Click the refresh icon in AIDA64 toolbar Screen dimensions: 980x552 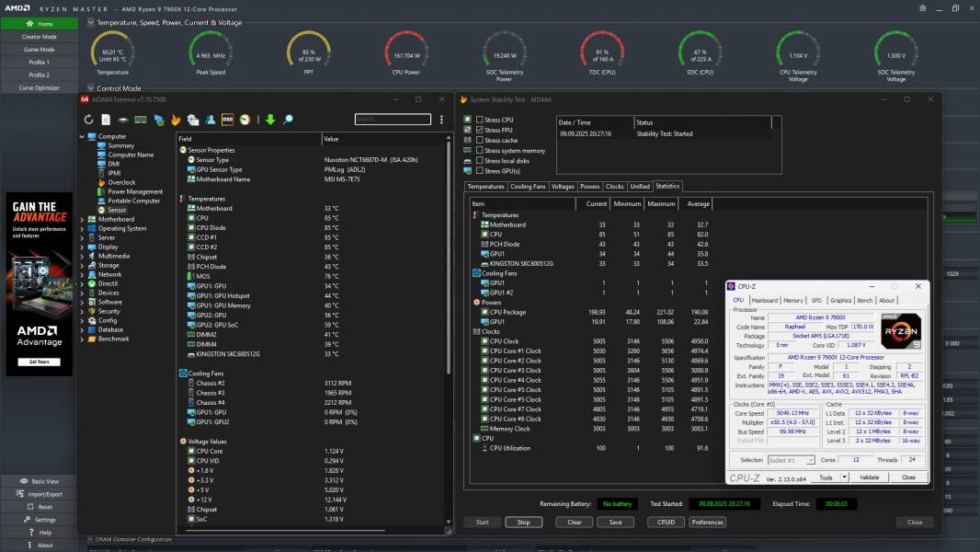[x=89, y=119]
